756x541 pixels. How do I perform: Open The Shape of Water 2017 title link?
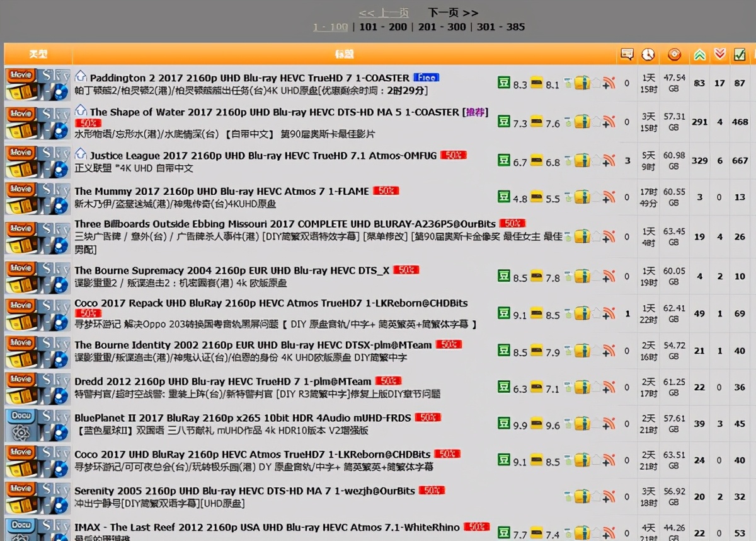[x=275, y=112]
